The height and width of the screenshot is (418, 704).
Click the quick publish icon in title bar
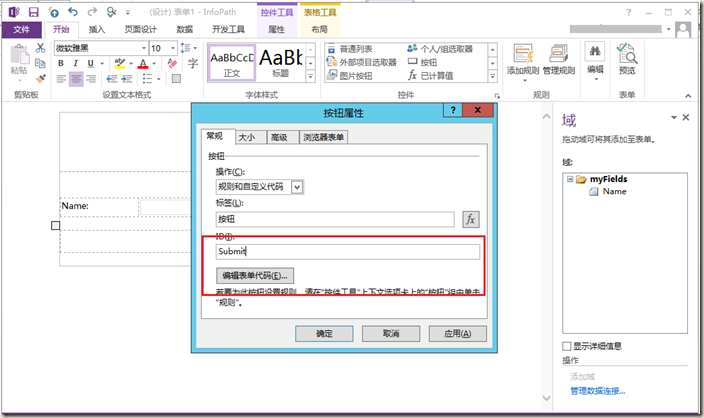(53, 12)
